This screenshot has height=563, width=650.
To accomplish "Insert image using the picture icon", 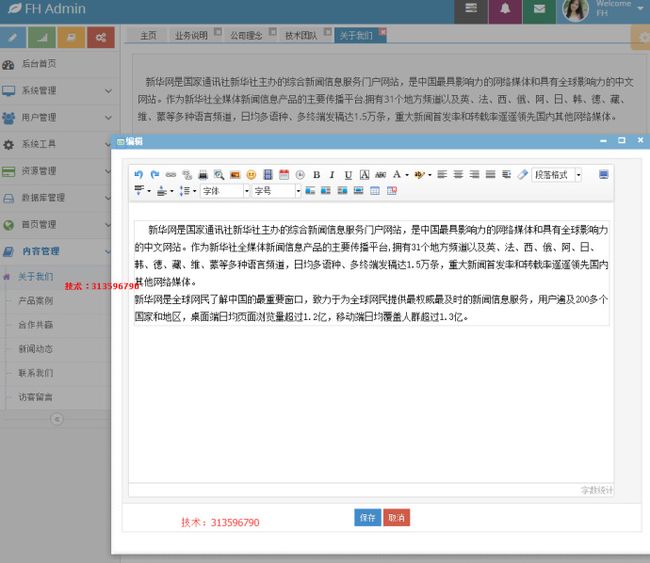I will (x=235, y=175).
